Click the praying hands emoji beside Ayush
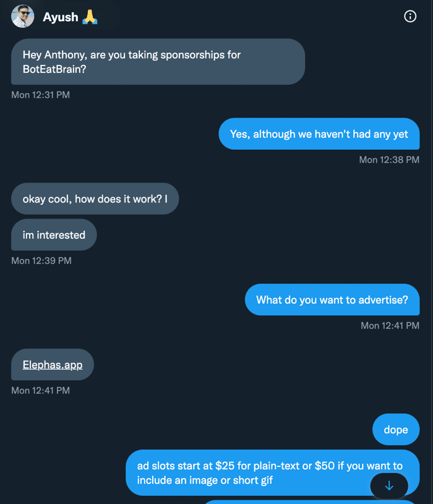Image resolution: width=433 pixels, height=504 pixels. pos(90,17)
